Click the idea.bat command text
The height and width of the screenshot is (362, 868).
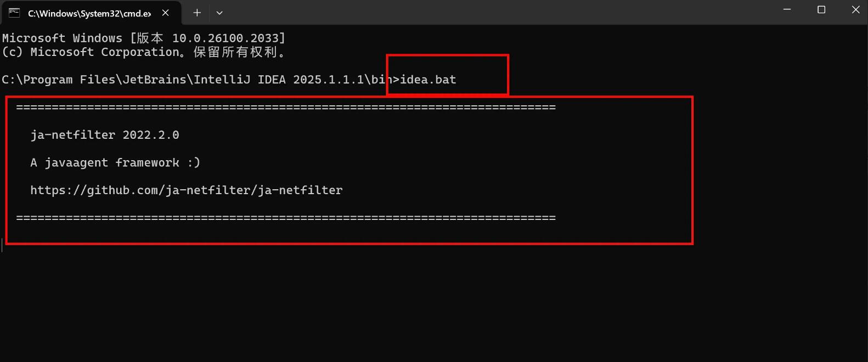428,80
